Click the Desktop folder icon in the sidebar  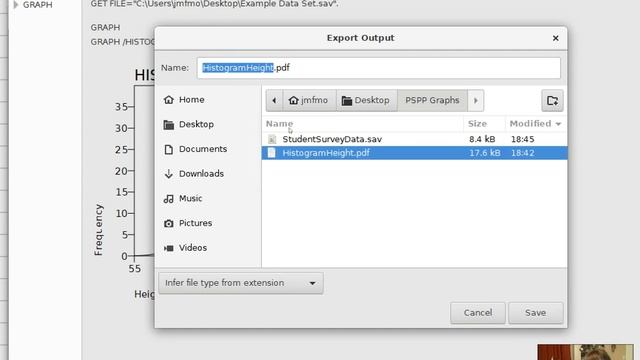click(x=169, y=124)
